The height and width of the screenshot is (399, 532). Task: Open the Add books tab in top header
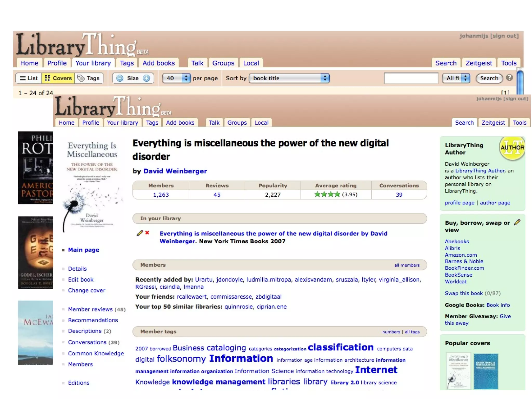click(x=158, y=63)
